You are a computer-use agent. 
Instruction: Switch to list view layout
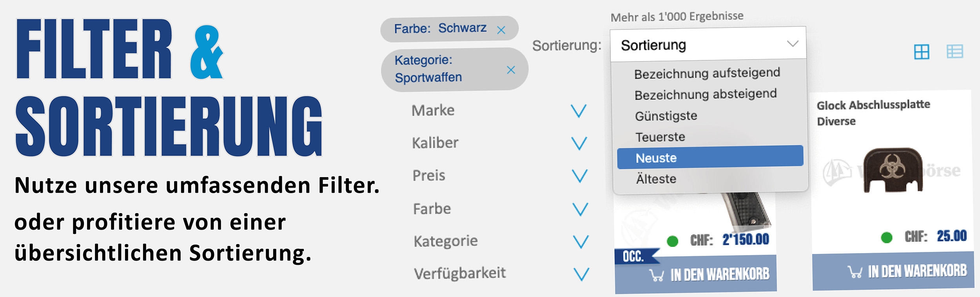(955, 51)
